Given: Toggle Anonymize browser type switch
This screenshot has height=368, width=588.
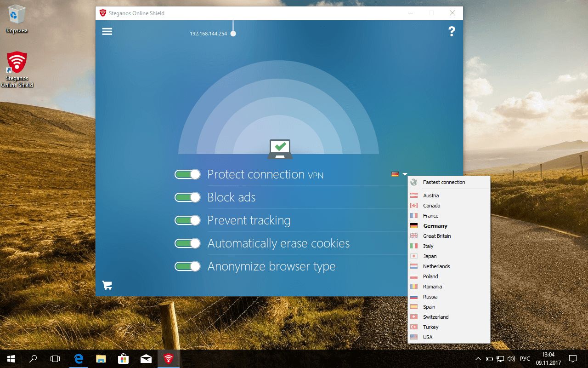Looking at the screenshot, I should tap(187, 266).
